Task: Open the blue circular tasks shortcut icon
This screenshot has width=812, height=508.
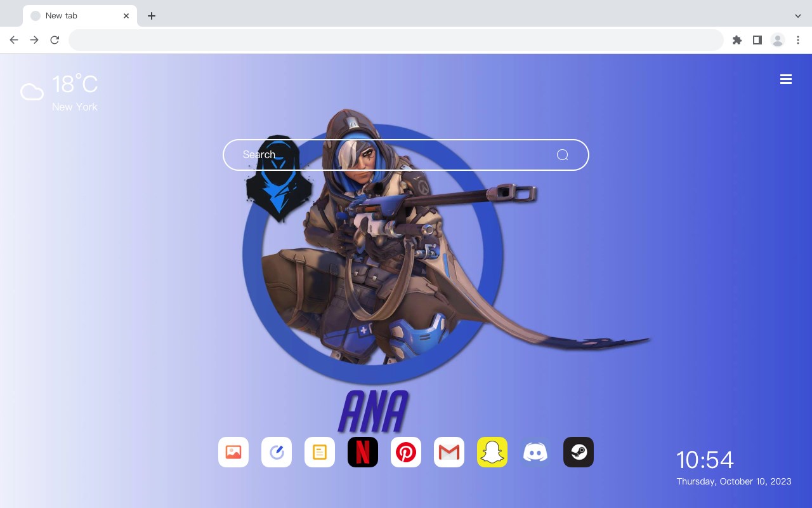Action: pyautogui.click(x=277, y=452)
